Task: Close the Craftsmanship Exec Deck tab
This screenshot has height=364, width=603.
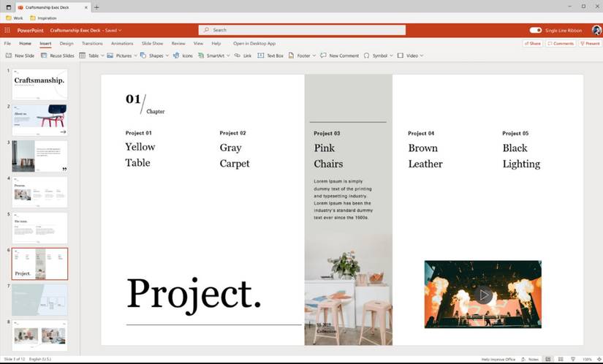Action: (86, 7)
